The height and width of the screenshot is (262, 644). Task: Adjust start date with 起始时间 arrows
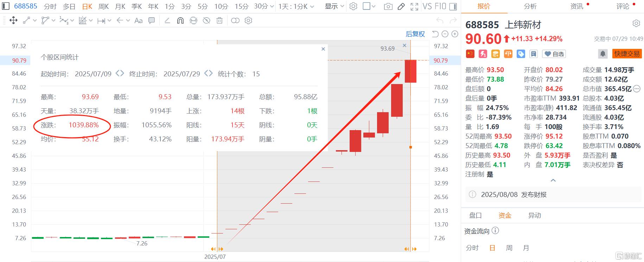tap(120, 74)
